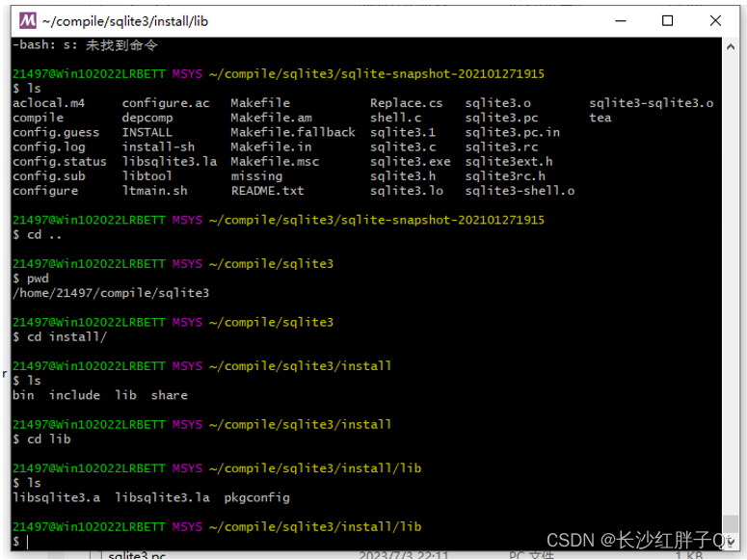747x560 pixels.
Task: Click the include folder name in install listing
Action: pos(75,395)
